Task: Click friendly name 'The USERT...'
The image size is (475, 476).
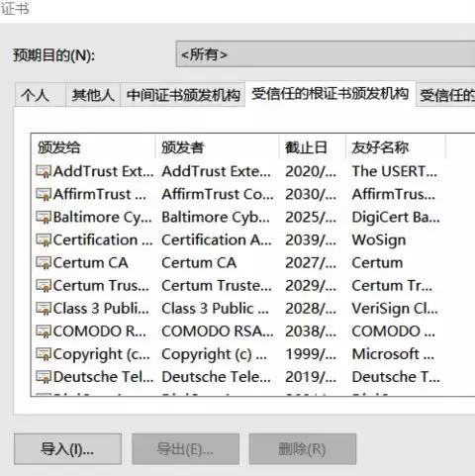Action: pyautogui.click(x=395, y=171)
